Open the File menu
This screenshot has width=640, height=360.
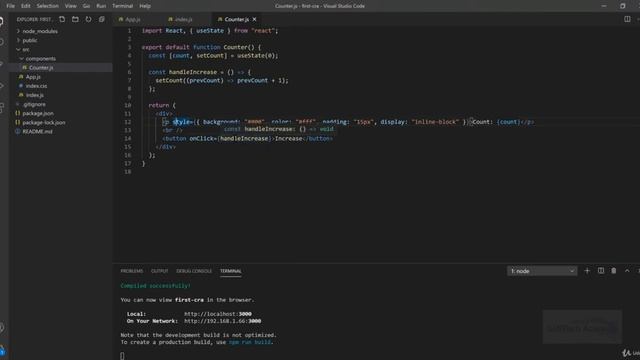pos(11,6)
